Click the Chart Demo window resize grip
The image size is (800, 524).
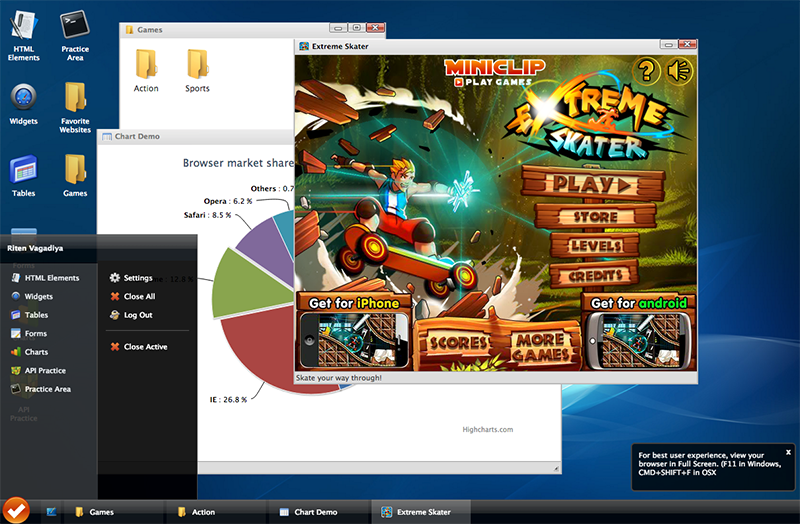pyautogui.click(x=556, y=468)
